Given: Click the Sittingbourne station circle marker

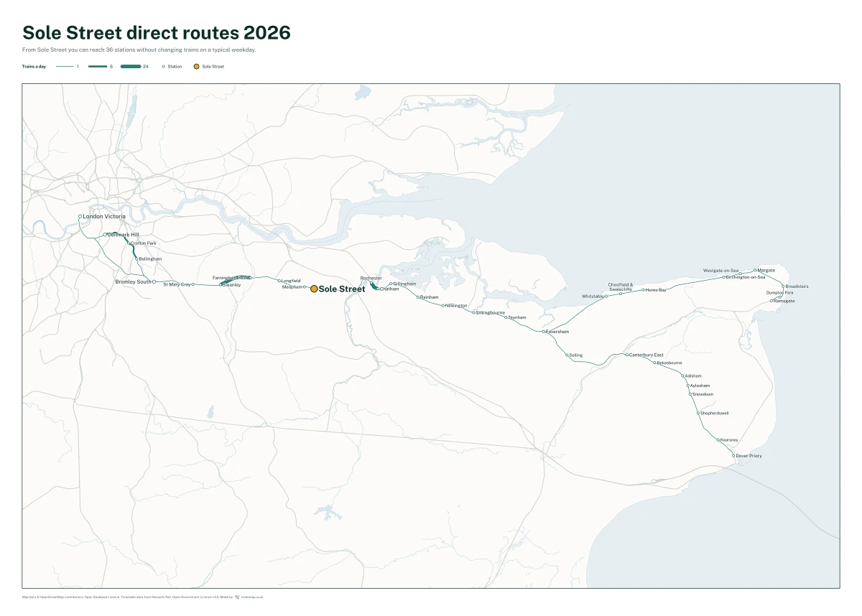Looking at the screenshot, I should click(x=475, y=313).
